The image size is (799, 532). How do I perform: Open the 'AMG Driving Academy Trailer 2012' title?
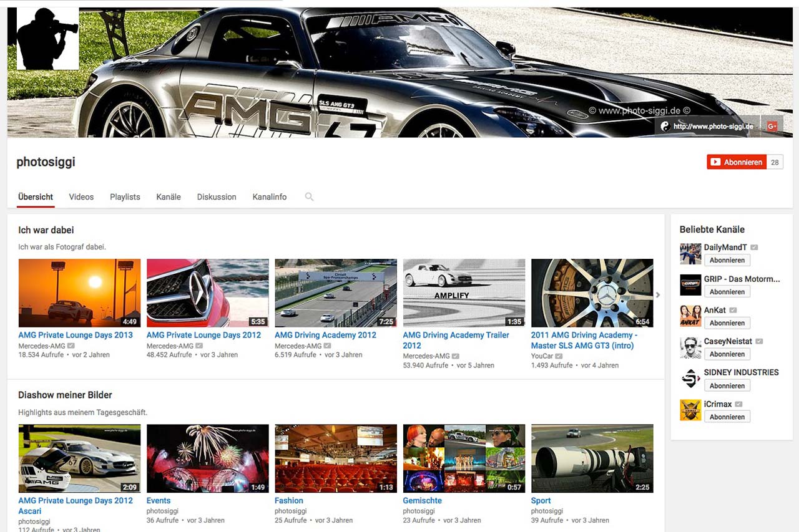click(456, 340)
